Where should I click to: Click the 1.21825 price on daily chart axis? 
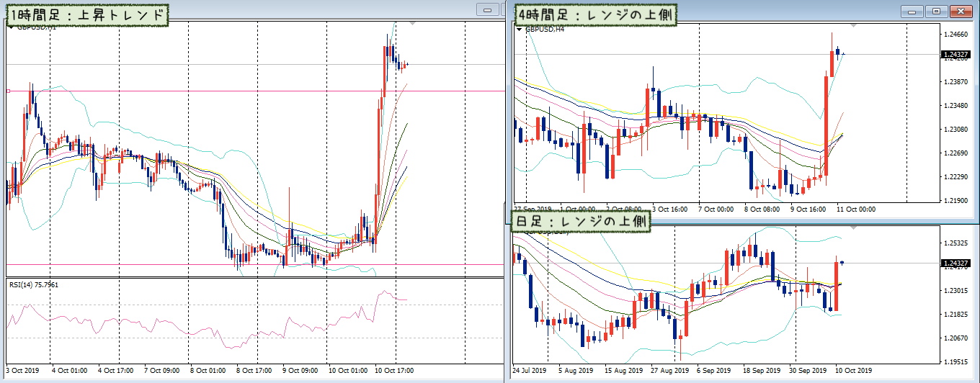pyautogui.click(x=955, y=315)
